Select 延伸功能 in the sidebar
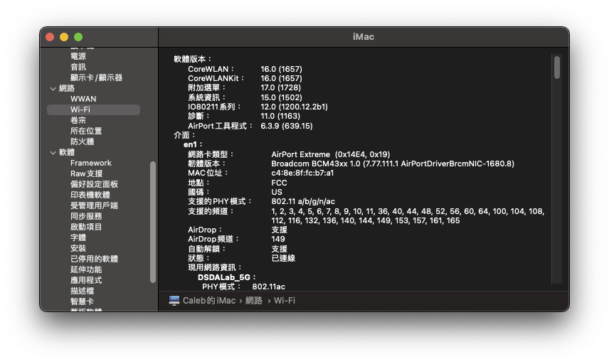 click(86, 269)
